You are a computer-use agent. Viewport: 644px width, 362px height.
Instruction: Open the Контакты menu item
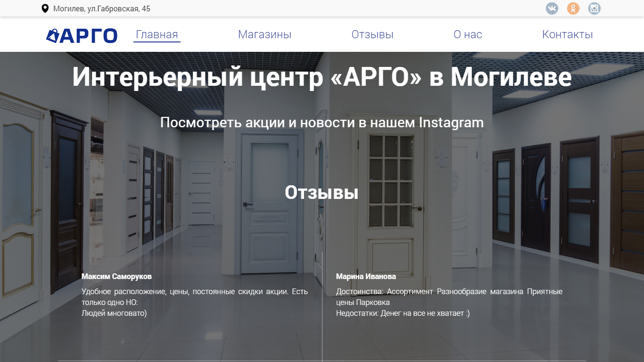[x=568, y=34]
